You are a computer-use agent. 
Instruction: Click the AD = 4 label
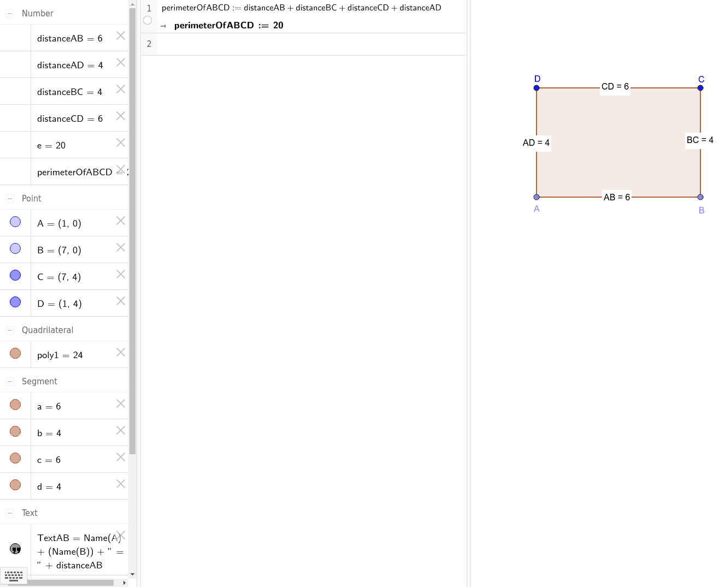pyautogui.click(x=536, y=142)
